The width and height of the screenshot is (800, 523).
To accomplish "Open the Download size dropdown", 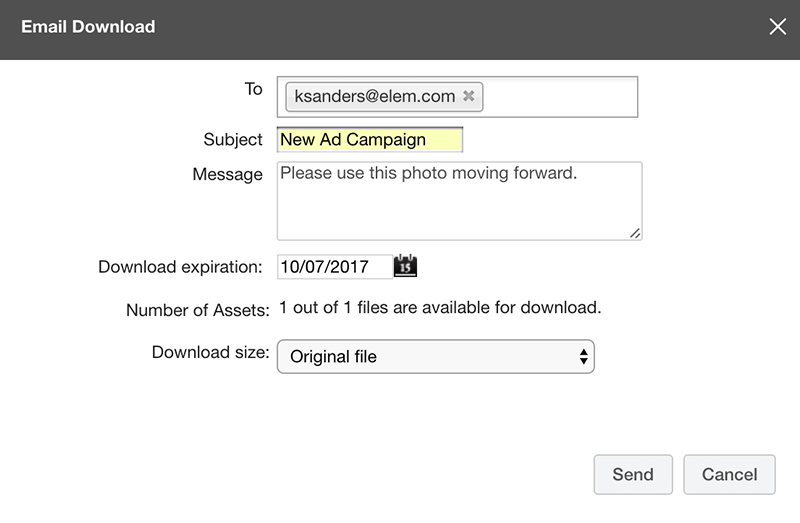I will 436,356.
